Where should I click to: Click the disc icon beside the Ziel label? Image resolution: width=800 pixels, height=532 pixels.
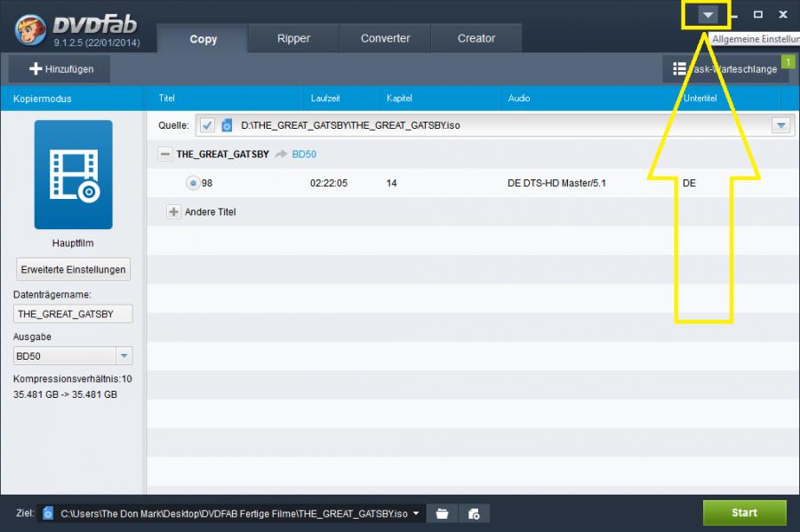(48, 513)
